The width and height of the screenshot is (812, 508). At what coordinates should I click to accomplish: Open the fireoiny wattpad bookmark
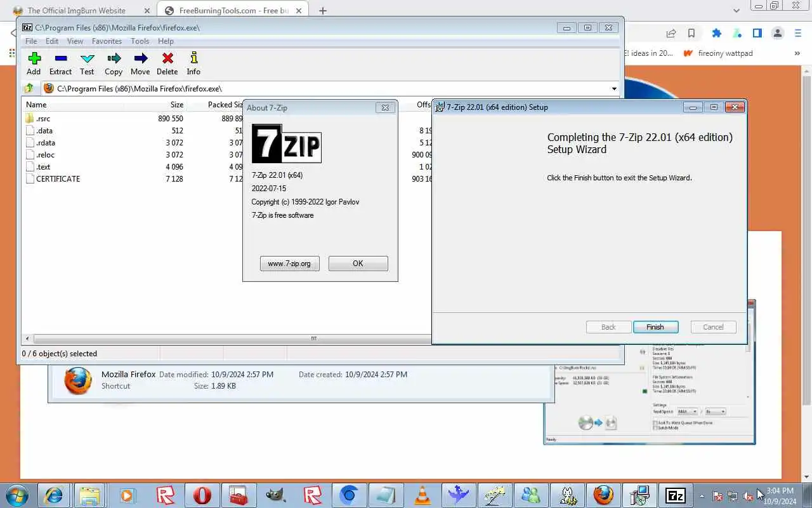click(718, 53)
